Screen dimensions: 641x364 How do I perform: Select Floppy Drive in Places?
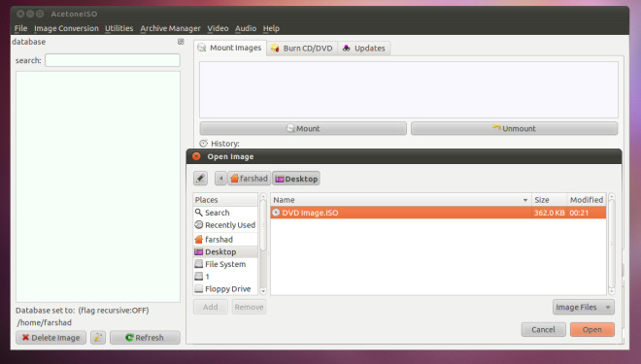[x=225, y=289]
